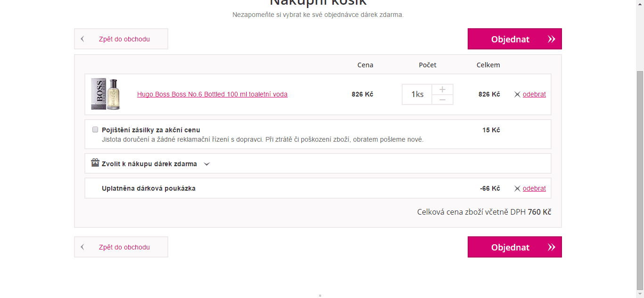Click the bottom Objednat button
Viewport: 644px width, 298px height.
click(x=515, y=247)
